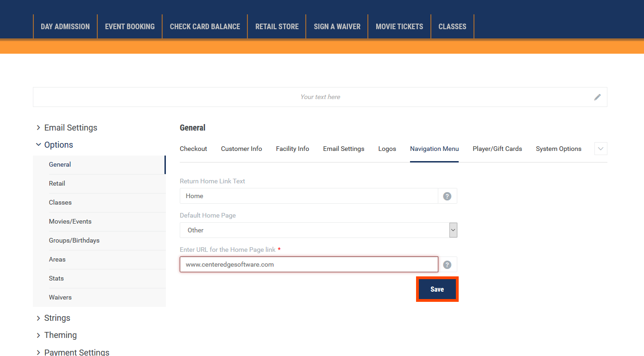This screenshot has height=356, width=644.
Task: Switch to the Email Settings tab
Action: 344,149
